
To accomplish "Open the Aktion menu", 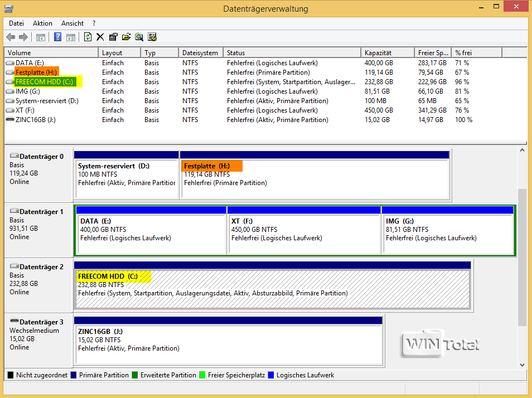I will [42, 23].
